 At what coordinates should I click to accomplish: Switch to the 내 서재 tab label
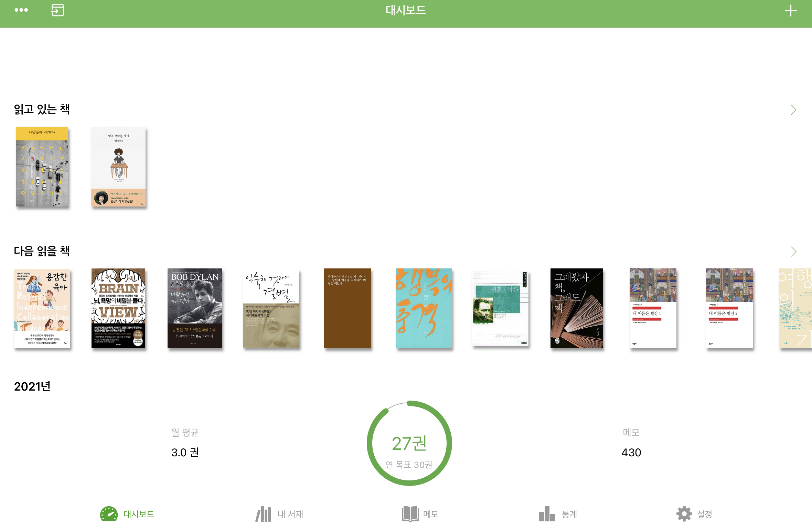click(x=290, y=514)
